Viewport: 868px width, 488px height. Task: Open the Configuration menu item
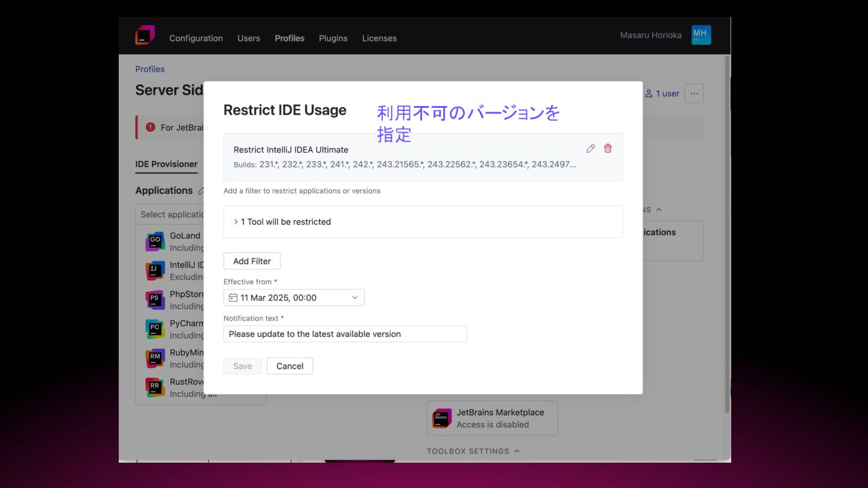[196, 38]
